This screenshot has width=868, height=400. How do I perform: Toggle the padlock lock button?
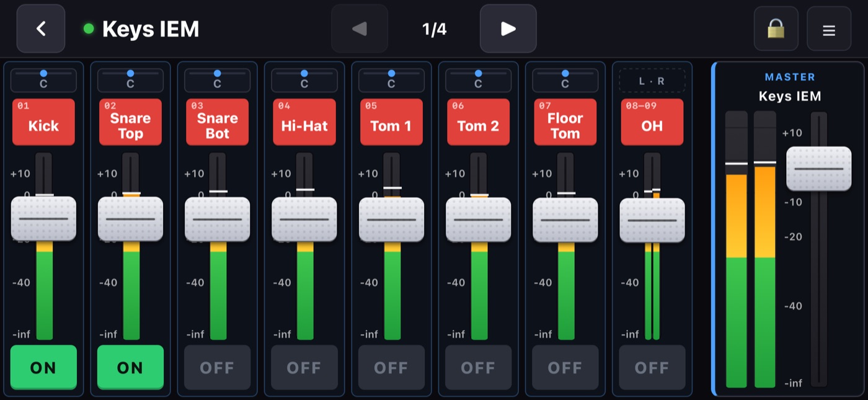coord(776,29)
